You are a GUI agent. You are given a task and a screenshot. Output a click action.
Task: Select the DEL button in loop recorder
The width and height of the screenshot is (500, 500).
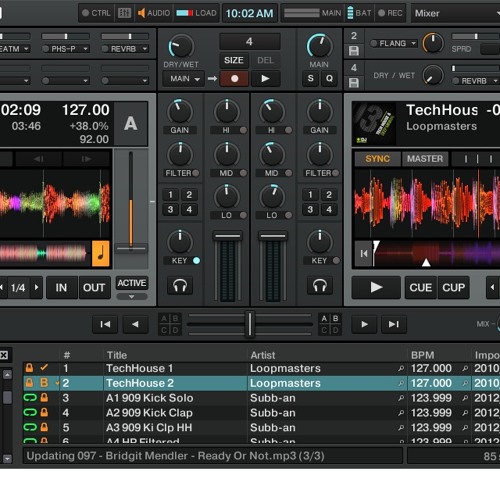pyautogui.click(x=265, y=60)
